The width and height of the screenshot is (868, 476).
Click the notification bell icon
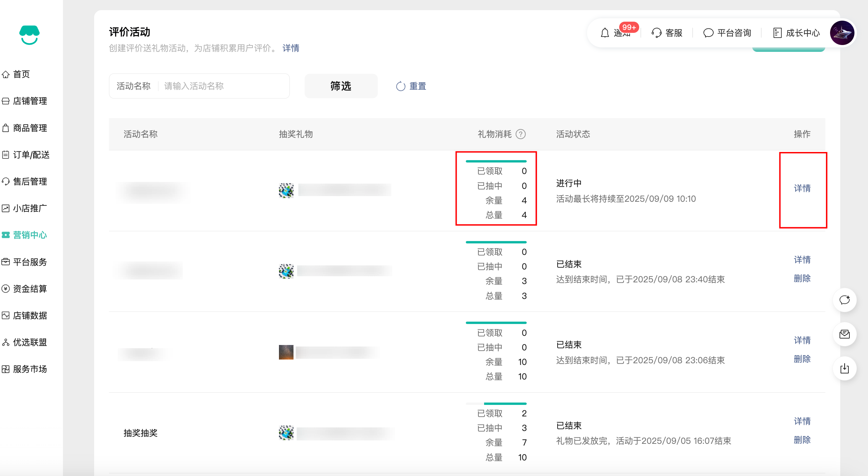[x=605, y=33]
